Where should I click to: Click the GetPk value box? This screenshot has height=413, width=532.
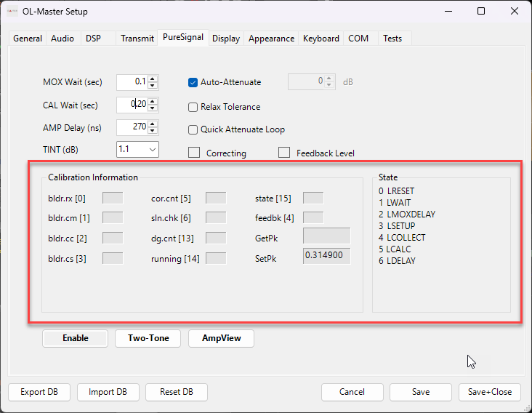coord(327,236)
